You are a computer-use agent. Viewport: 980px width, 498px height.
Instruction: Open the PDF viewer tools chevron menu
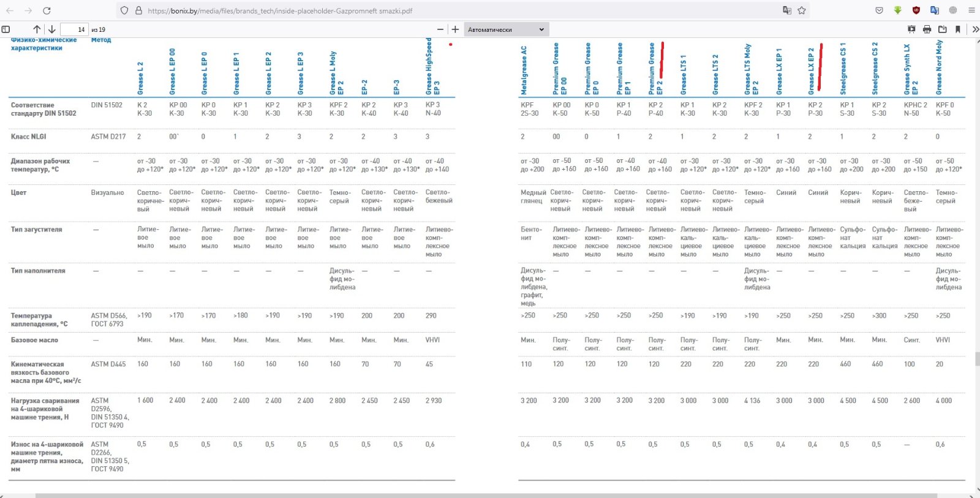[975, 29]
